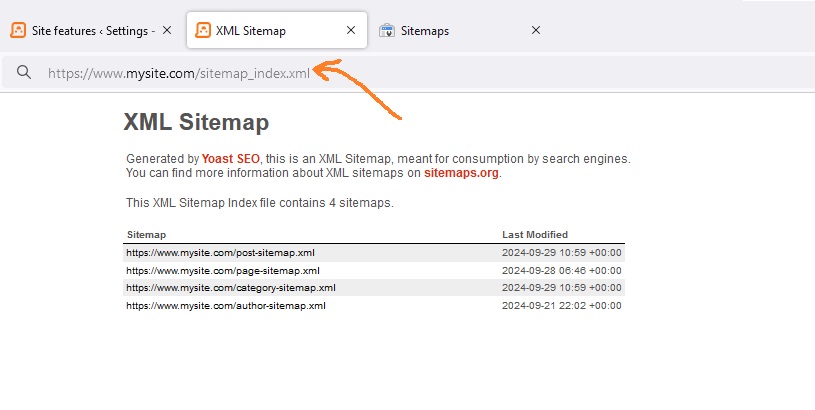Select the post-sitemap last modified date 2024-09-29 10:59
The height and width of the screenshot is (410, 815).
point(562,253)
